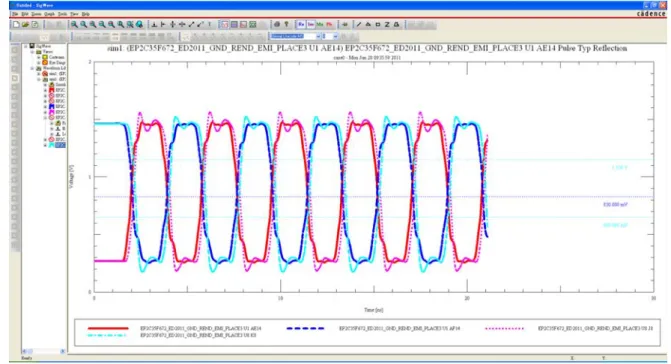Open the highlighted combo box dropdown arrow
Image resolution: width=671 pixels, height=364 pixels.
pos(318,36)
